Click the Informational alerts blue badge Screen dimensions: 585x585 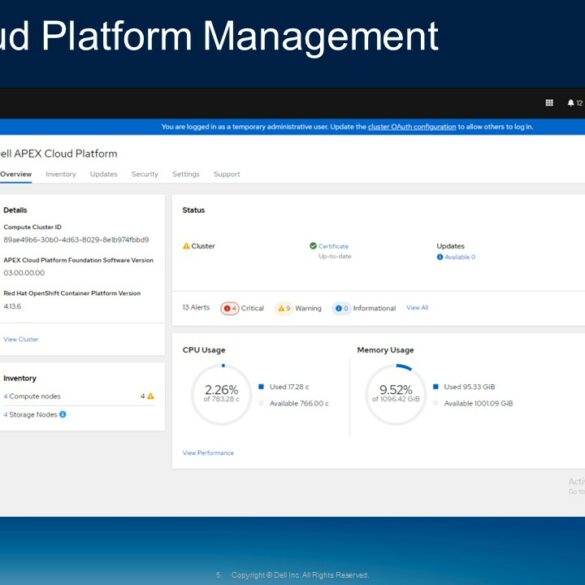pos(342,308)
